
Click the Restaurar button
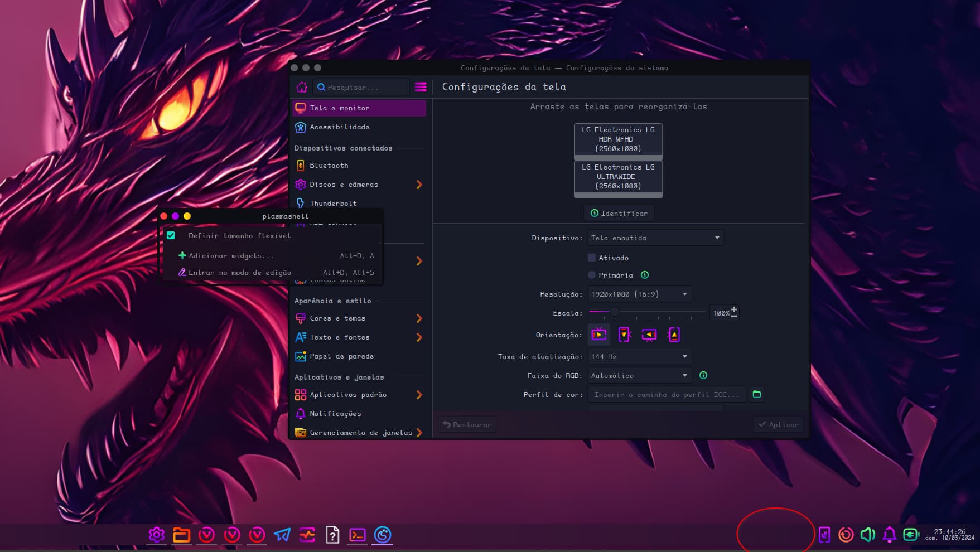[467, 424]
